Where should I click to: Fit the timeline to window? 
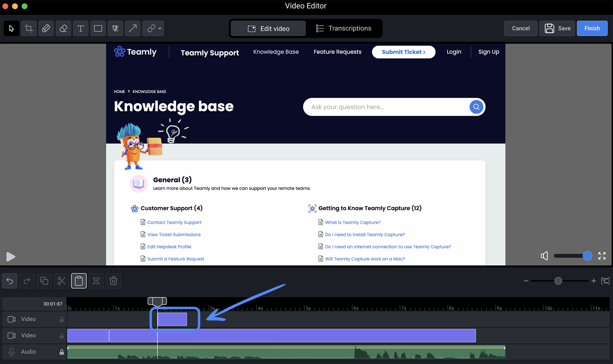tap(605, 281)
